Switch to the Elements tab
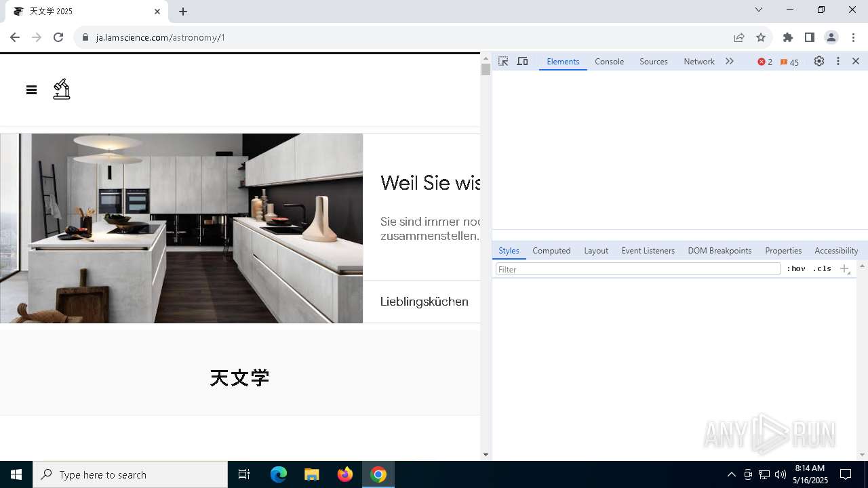The width and height of the screenshot is (868, 488). coord(563,61)
